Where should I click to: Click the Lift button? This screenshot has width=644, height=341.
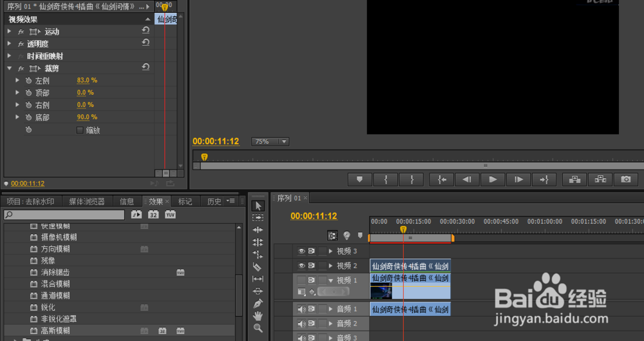pyautogui.click(x=574, y=179)
